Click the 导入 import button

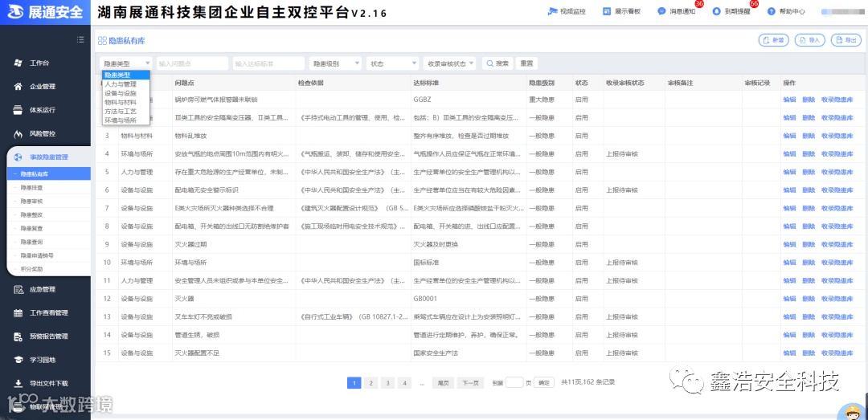810,40
